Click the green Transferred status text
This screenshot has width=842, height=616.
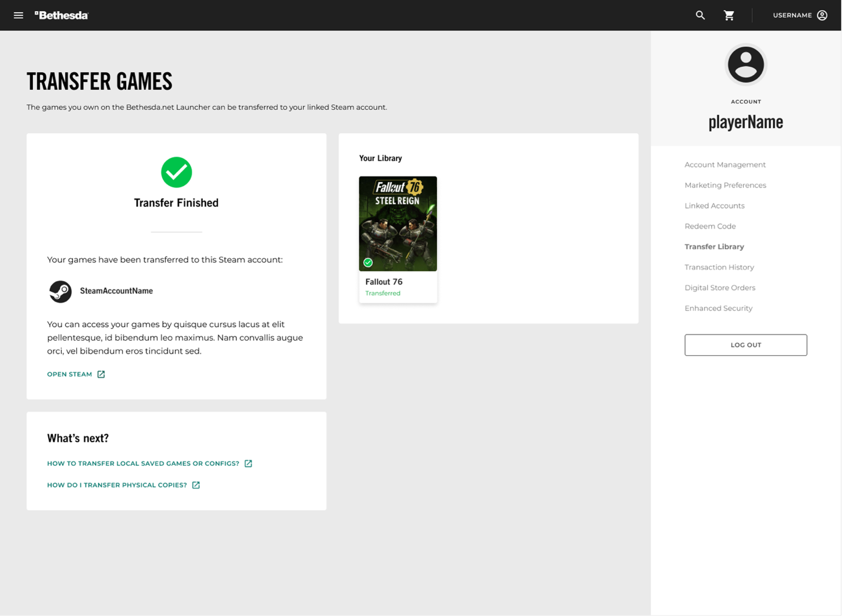click(383, 293)
